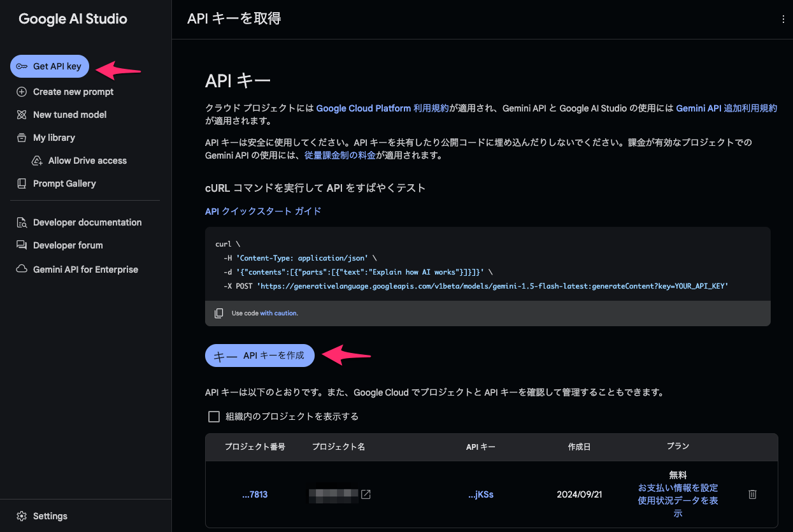Click the Gemini API for Enterprise cloud icon
The height and width of the screenshot is (532, 793).
click(x=22, y=270)
